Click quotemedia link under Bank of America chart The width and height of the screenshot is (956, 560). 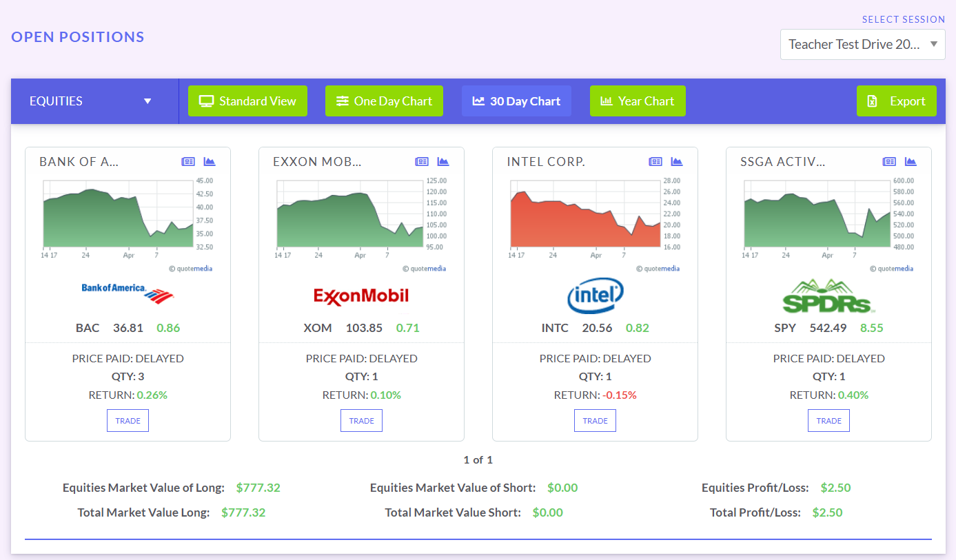[190, 269]
